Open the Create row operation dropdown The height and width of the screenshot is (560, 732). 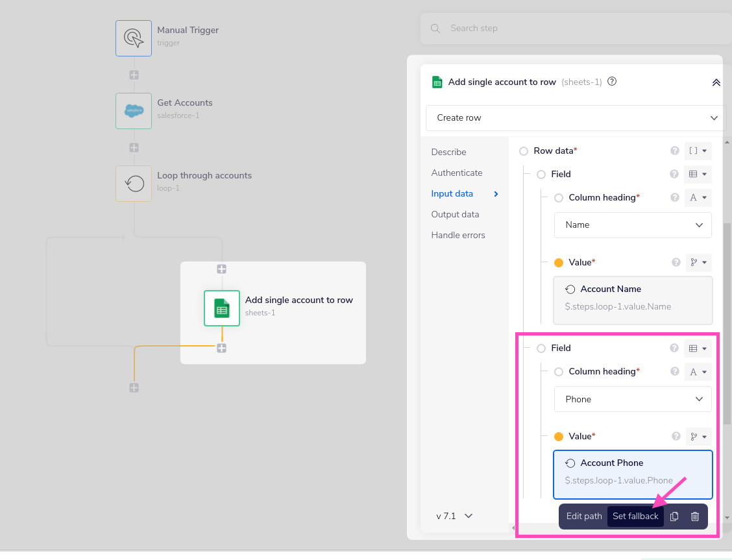[574, 117]
